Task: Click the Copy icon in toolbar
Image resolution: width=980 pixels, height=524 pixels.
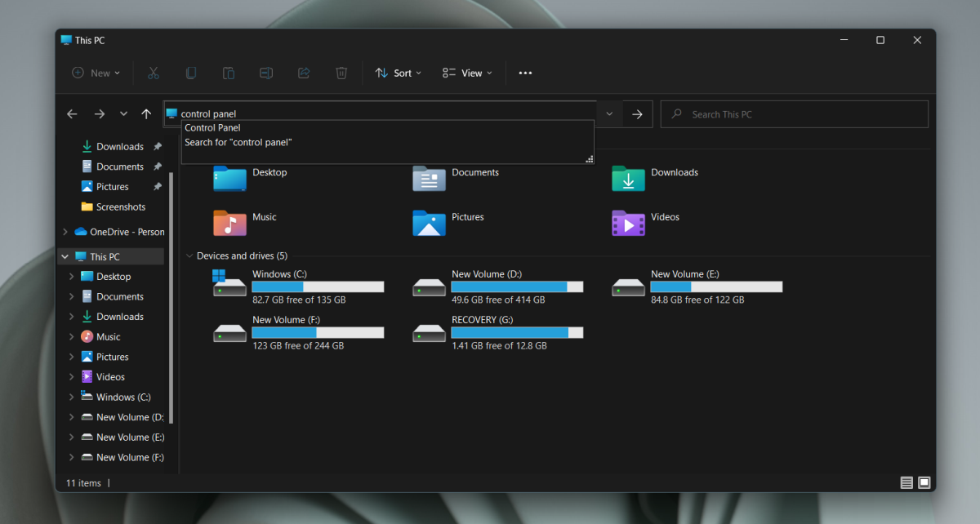Action: point(190,73)
